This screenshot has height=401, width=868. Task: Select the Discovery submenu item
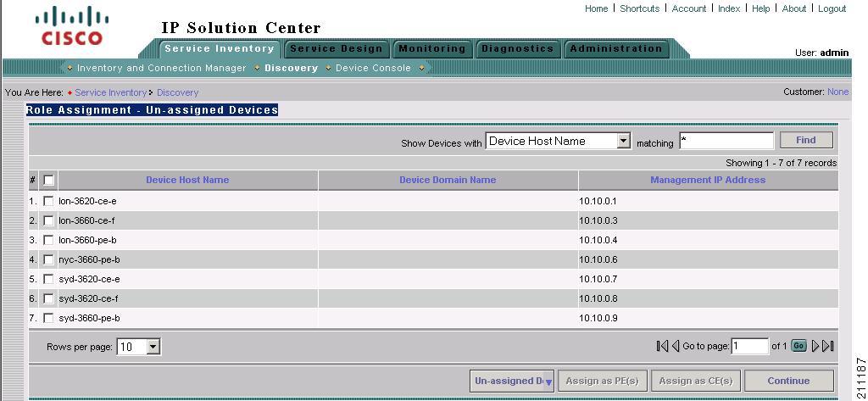click(292, 68)
